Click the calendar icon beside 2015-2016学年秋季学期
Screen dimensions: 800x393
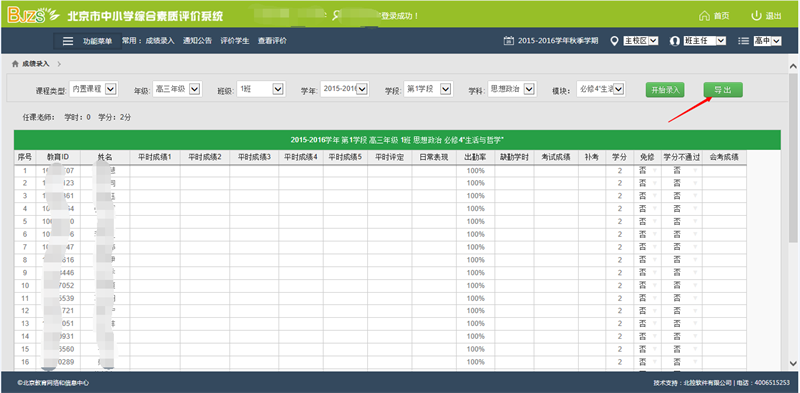coord(508,41)
